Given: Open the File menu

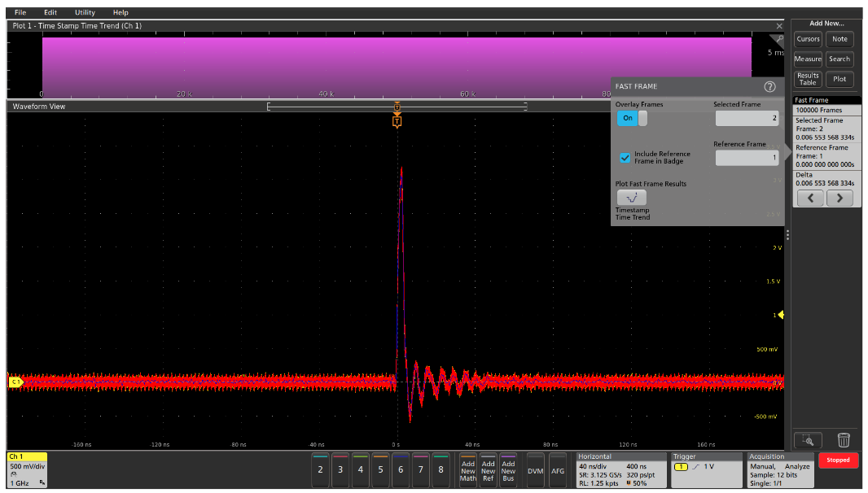Looking at the screenshot, I should (20, 12).
